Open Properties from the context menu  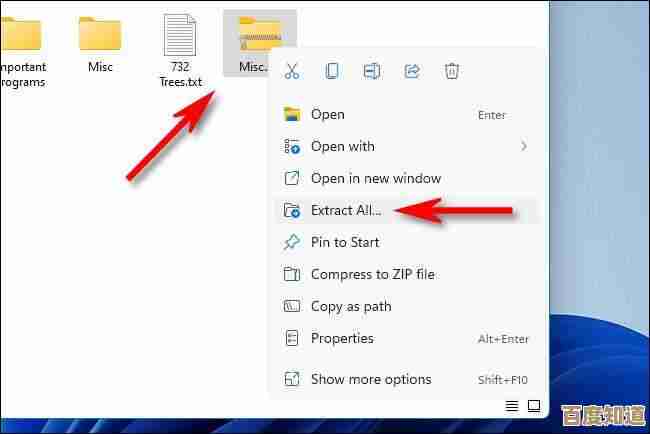[342, 338]
